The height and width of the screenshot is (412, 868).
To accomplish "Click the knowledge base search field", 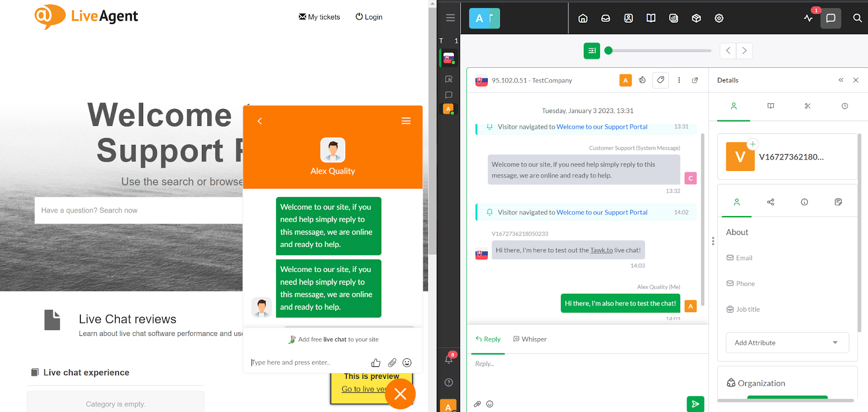I will tap(138, 211).
